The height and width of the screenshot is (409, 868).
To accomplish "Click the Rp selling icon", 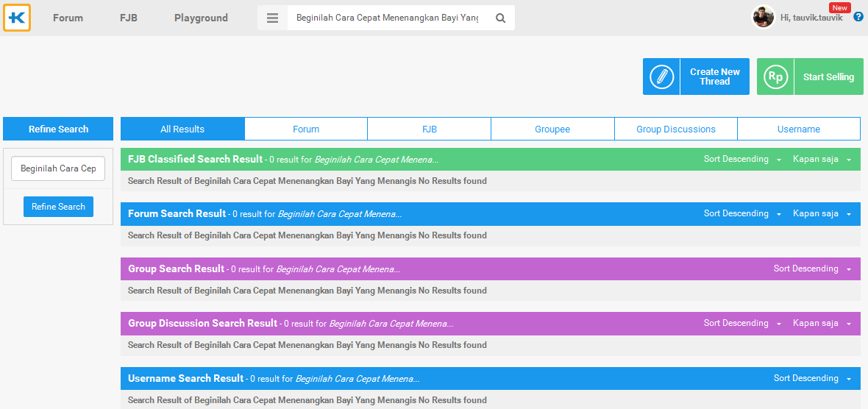I will click(x=775, y=77).
